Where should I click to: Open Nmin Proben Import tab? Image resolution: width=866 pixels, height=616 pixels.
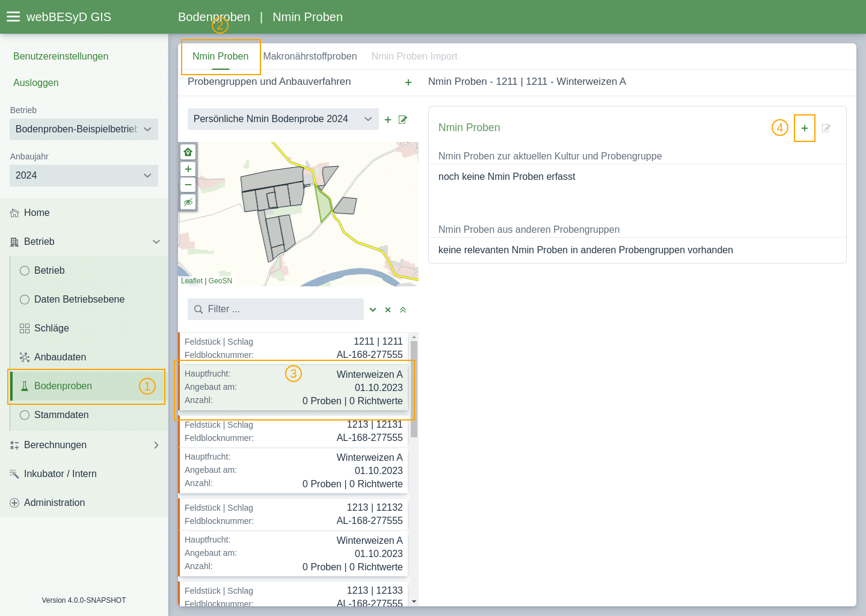pos(414,57)
